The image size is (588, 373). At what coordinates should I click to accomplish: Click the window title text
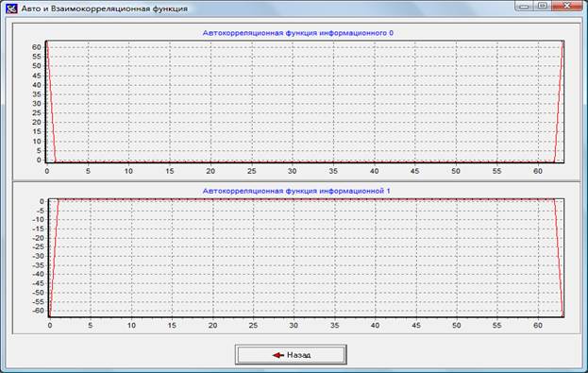click(x=104, y=8)
